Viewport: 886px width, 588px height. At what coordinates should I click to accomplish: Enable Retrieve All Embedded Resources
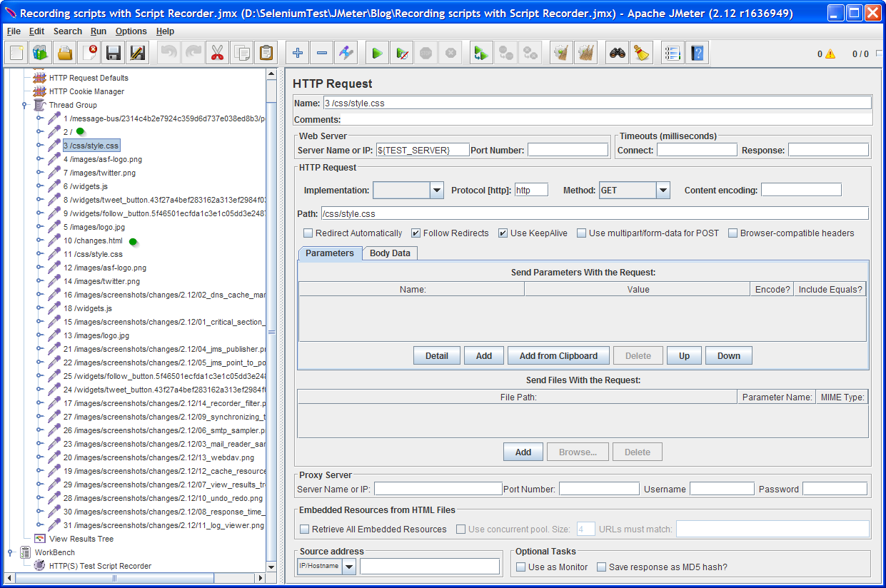(305, 529)
